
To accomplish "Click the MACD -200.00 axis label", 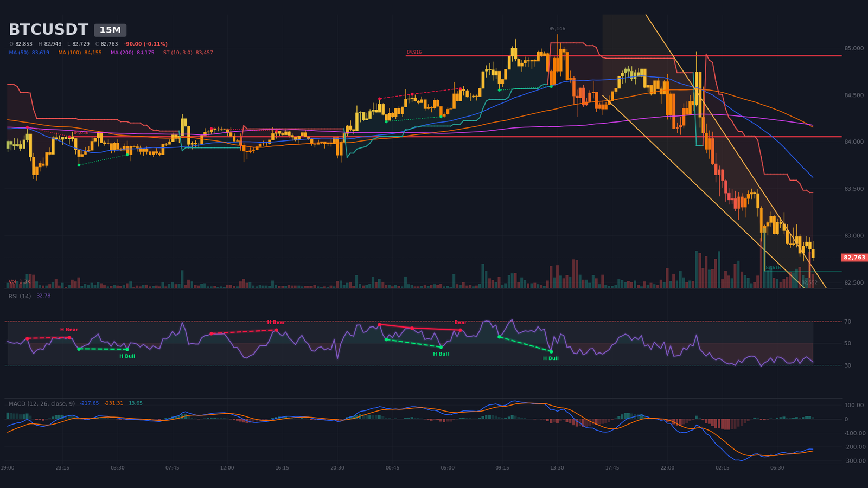I will tap(854, 447).
